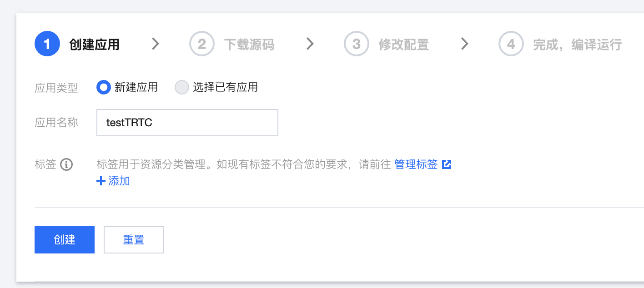This screenshot has width=644, height=288.
Task: Go to the 修改配置 step label
Action: point(404,45)
